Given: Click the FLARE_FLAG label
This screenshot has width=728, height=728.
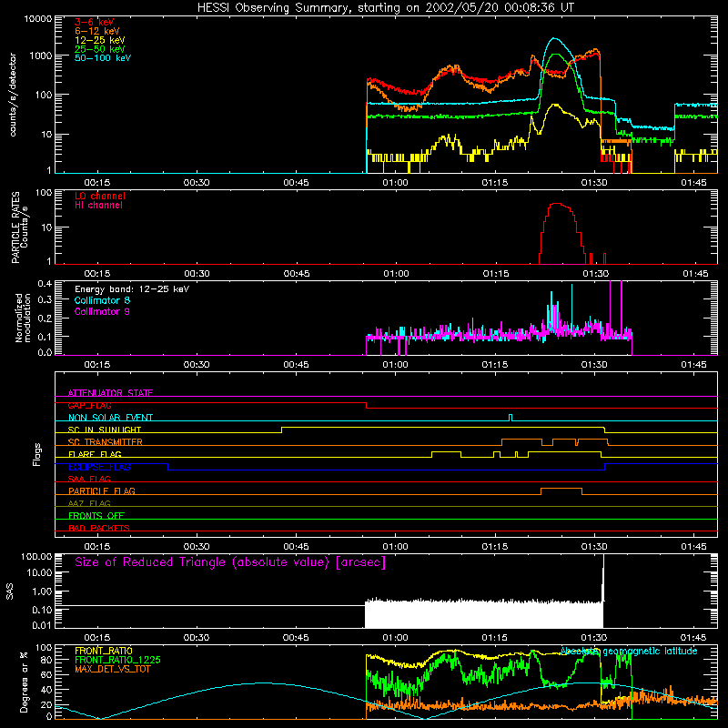Looking at the screenshot, I should [95, 454].
